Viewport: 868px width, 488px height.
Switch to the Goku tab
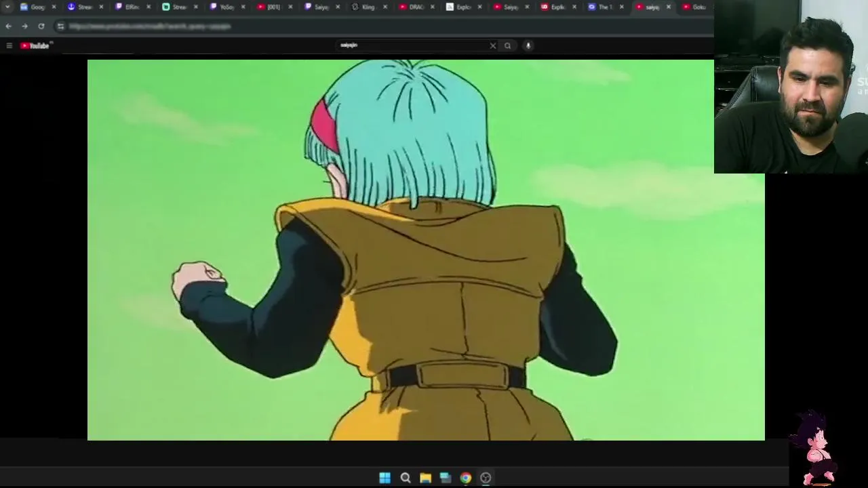695,7
